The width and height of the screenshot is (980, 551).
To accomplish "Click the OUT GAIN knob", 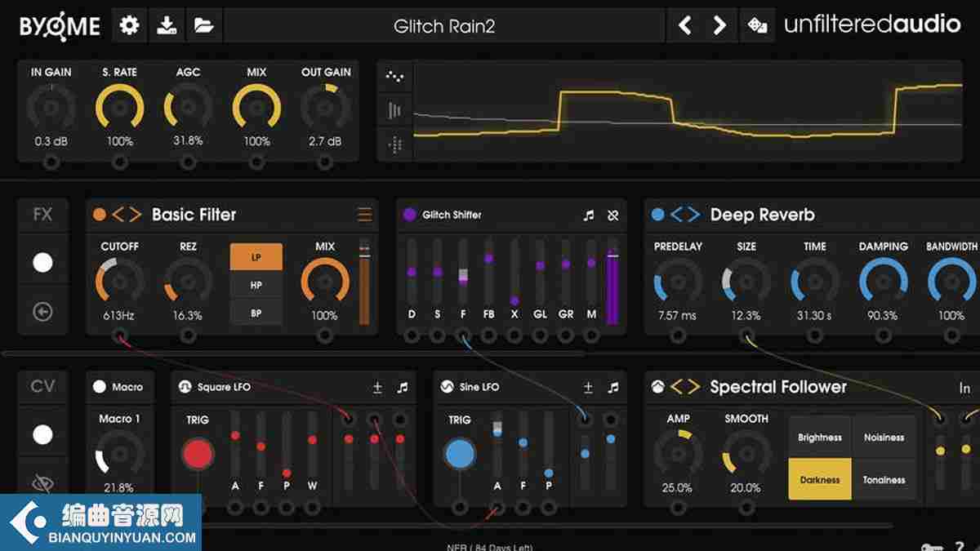I will pyautogui.click(x=326, y=108).
